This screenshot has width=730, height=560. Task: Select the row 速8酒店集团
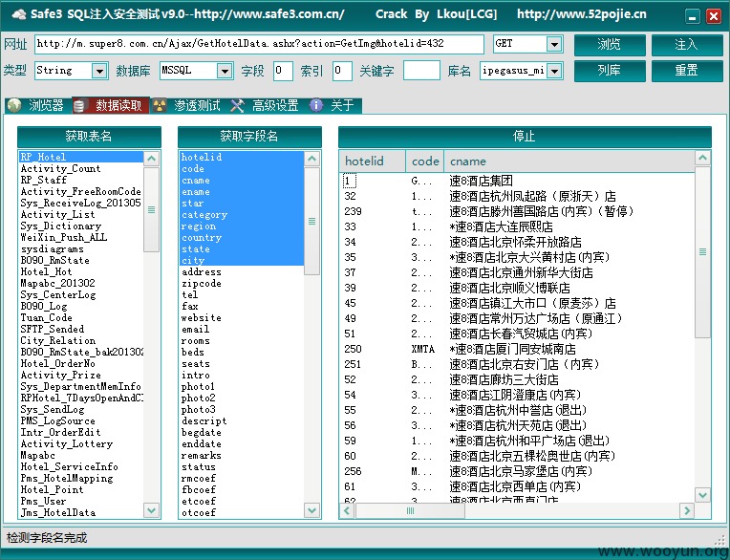tap(517, 181)
